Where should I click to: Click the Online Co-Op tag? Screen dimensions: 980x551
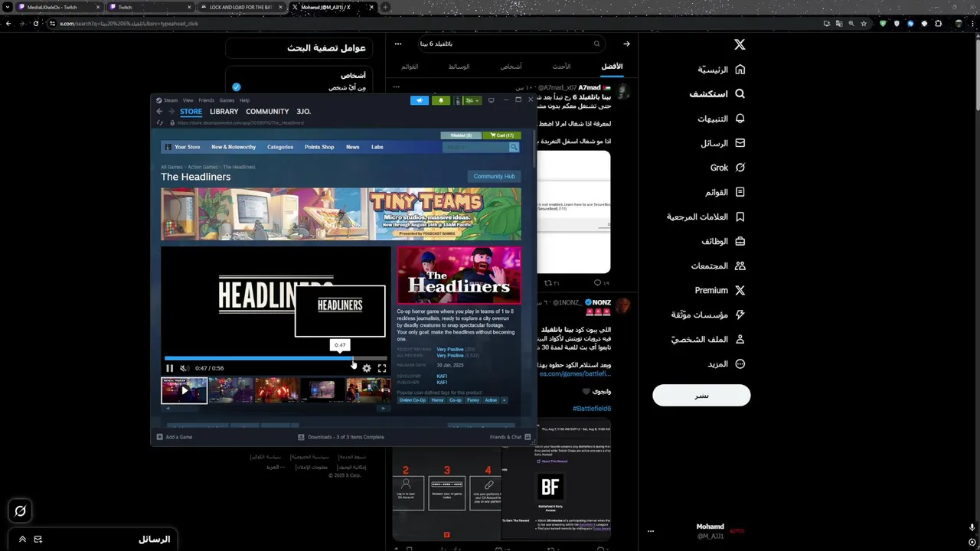(x=413, y=399)
